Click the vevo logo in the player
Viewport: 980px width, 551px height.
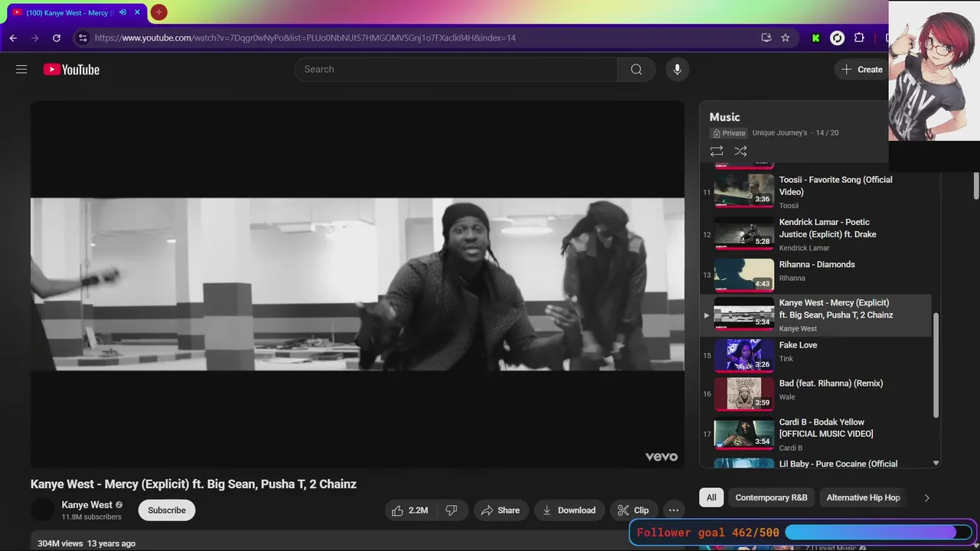[x=661, y=457]
